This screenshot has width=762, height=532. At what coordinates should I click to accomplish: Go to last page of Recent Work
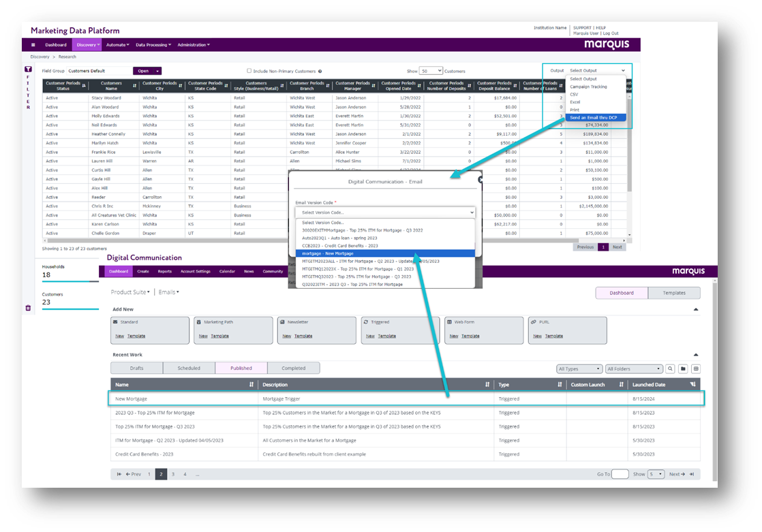(x=692, y=474)
